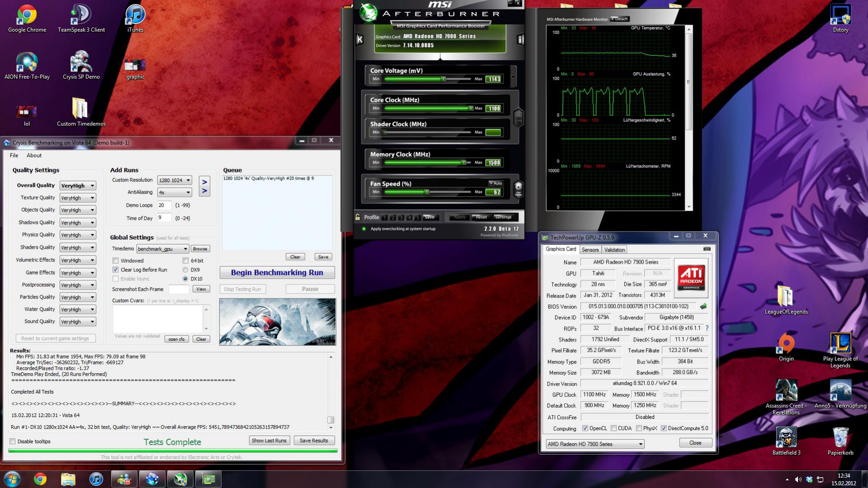Adjust the Fan Speed slider
The height and width of the screenshot is (488, 868).
point(427,192)
